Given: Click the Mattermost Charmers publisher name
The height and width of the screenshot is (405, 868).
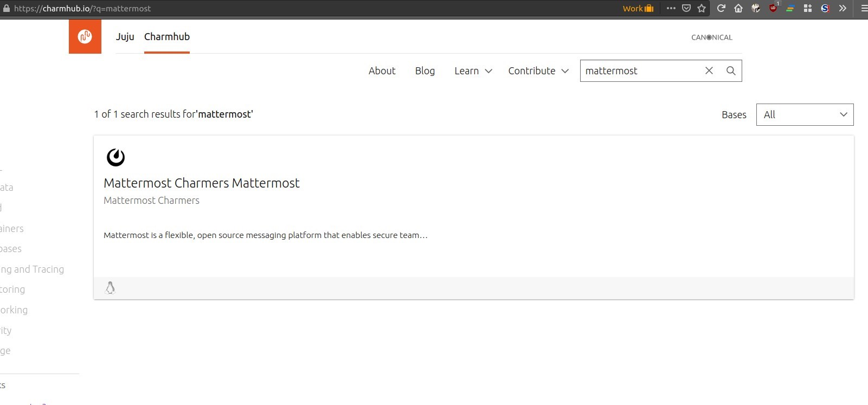Looking at the screenshot, I should (x=151, y=200).
